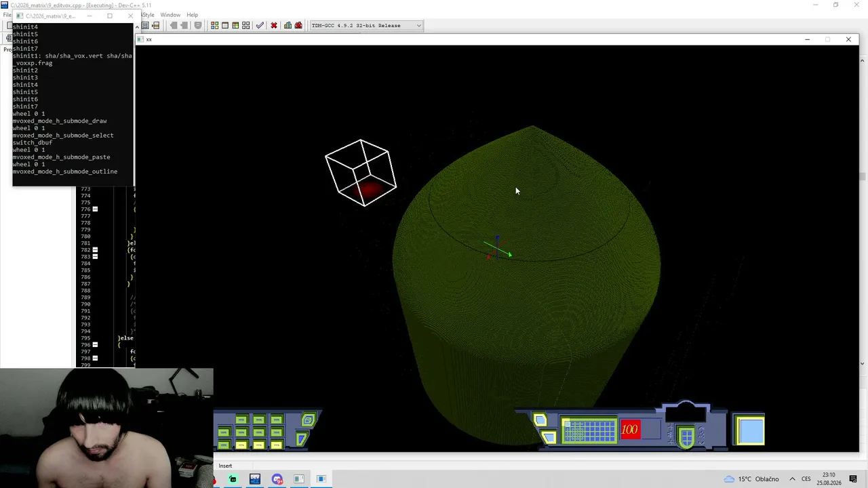Click console line mvoxed_mode_h_submode_select
The height and width of the screenshot is (488, 868).
point(63,135)
